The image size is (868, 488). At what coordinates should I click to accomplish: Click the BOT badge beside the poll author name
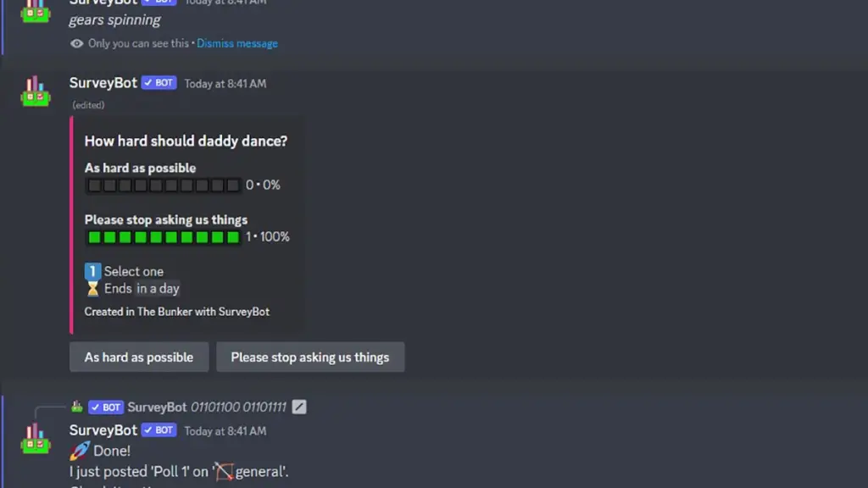159,83
